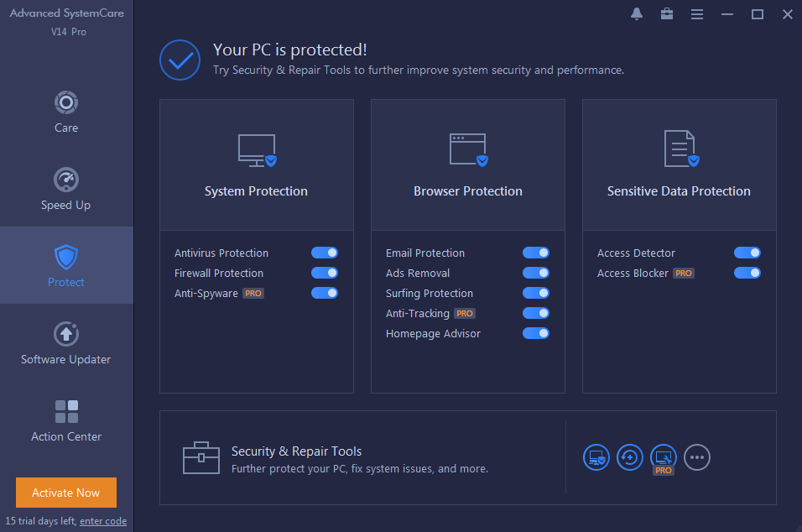The height and width of the screenshot is (532, 802).
Task: Open the PRO-labeled repair tool icon
Action: tap(664, 458)
